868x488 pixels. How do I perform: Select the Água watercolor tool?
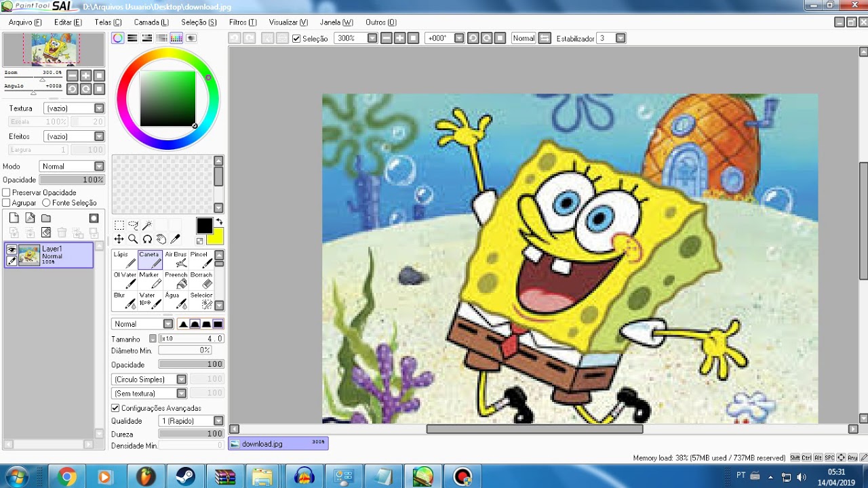pyautogui.click(x=176, y=300)
